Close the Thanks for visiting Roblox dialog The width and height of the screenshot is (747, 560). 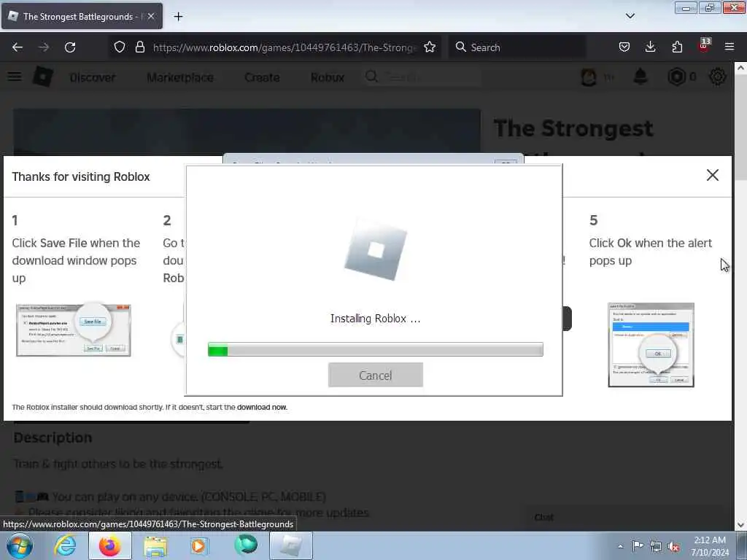point(712,175)
